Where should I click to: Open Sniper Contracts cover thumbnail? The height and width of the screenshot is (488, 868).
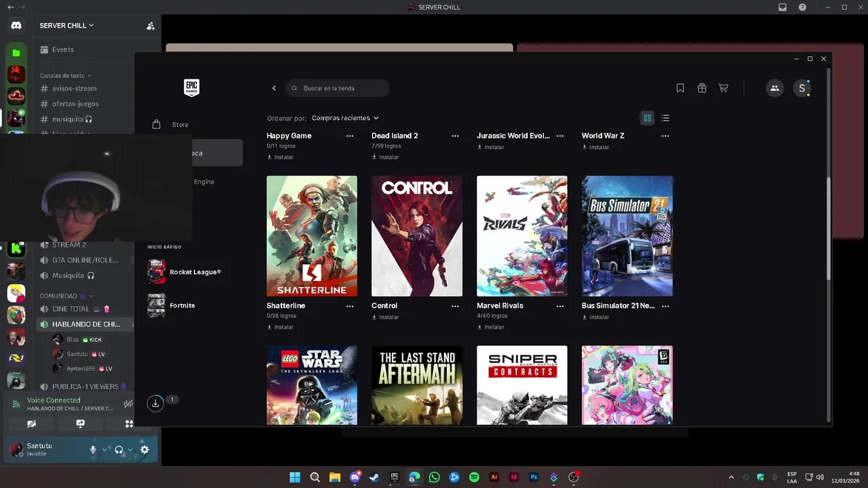click(522, 386)
